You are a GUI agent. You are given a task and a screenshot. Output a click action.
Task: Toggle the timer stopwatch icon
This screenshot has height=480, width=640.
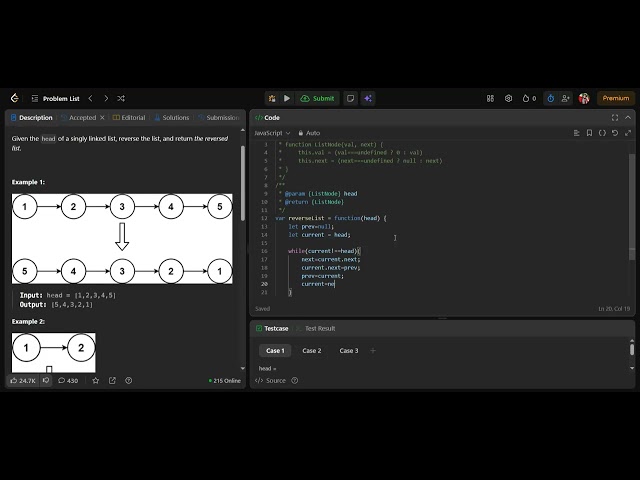551,98
